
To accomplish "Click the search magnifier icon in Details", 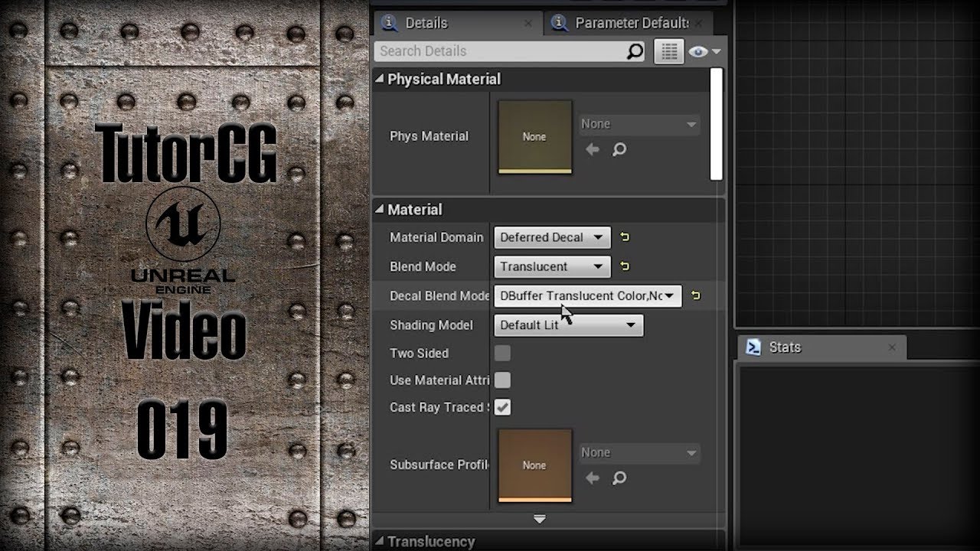I will 635,51.
